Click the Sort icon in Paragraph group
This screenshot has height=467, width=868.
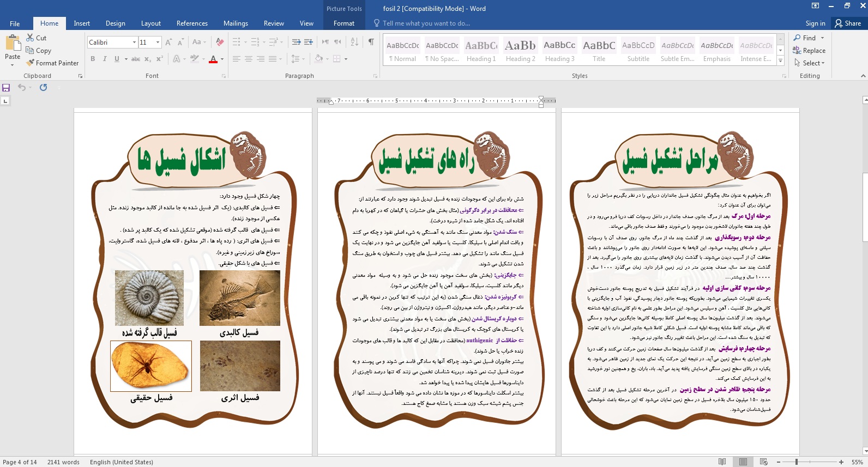354,42
